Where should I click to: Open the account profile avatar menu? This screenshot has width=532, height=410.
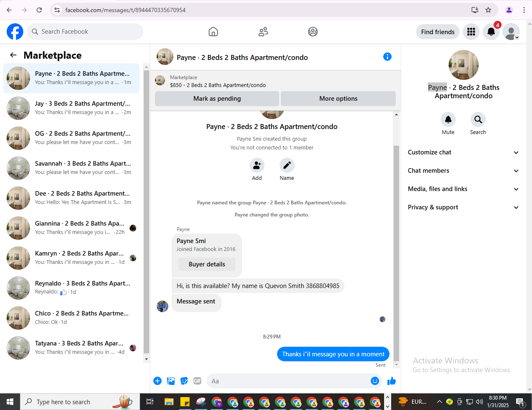coord(511,32)
